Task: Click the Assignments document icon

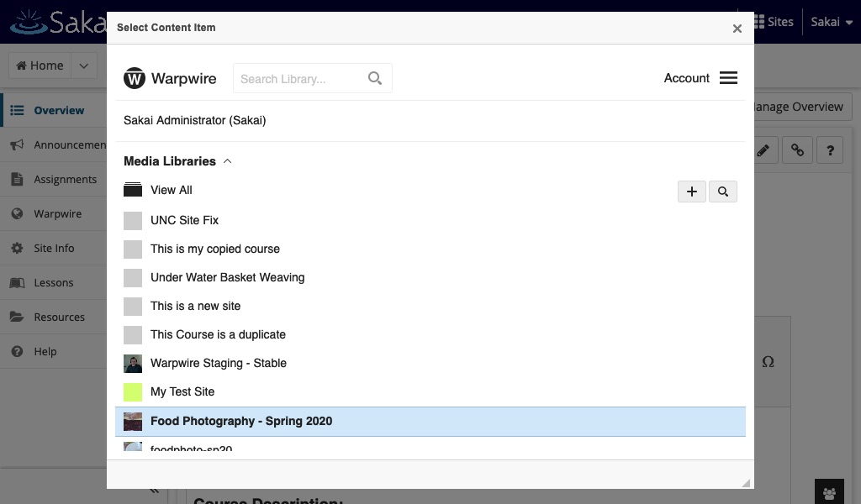Action: 17,179
